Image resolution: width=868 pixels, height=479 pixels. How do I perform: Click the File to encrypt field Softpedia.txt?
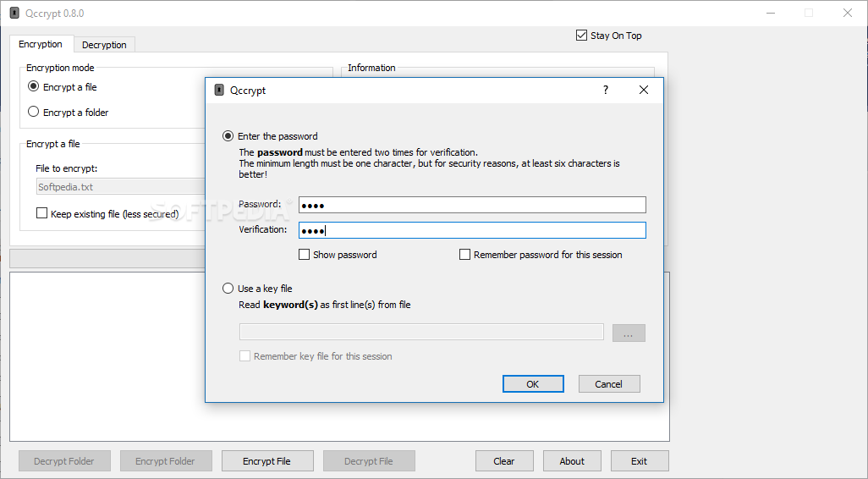click(121, 187)
